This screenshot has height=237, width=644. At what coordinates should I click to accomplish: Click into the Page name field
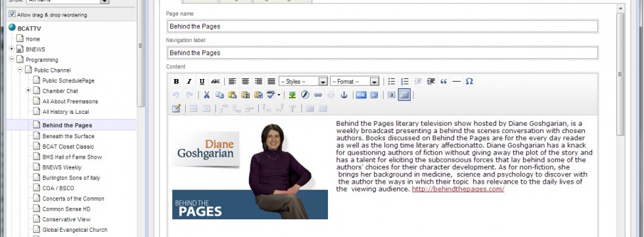click(x=382, y=26)
